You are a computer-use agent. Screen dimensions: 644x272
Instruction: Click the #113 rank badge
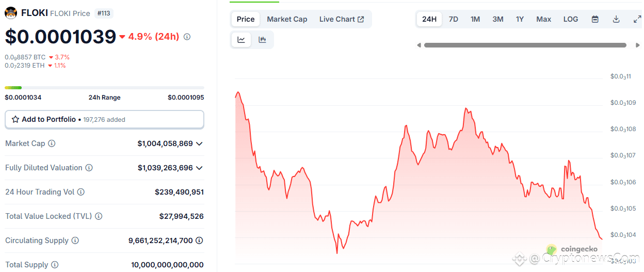click(x=104, y=13)
